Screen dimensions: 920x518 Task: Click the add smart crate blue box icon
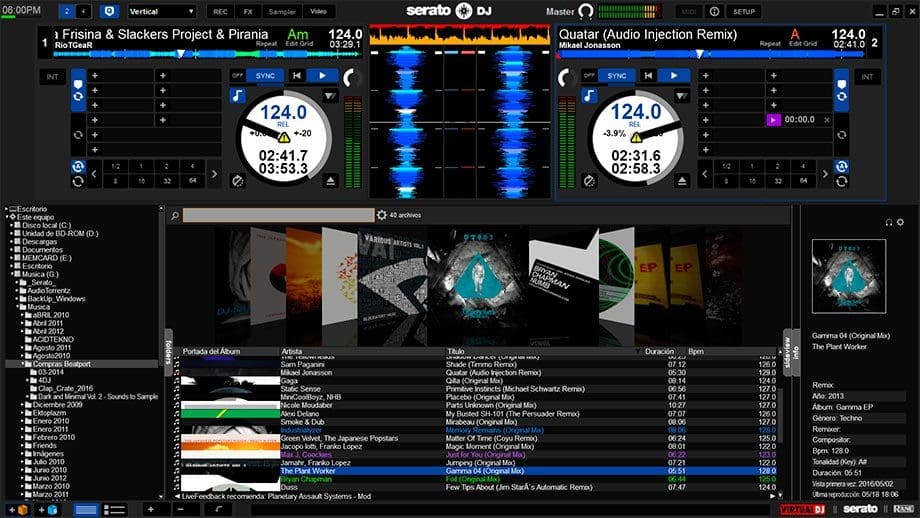click(47, 510)
